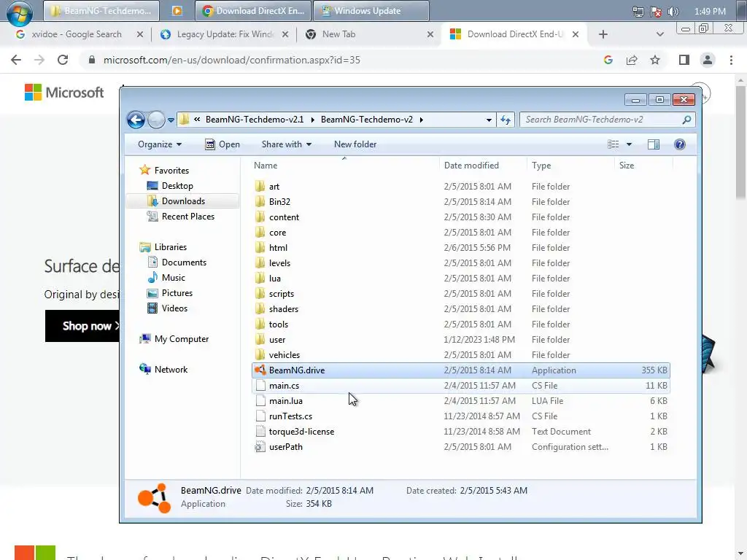
Task: Expand the Explorer address bar history dropdown
Action: click(x=489, y=120)
